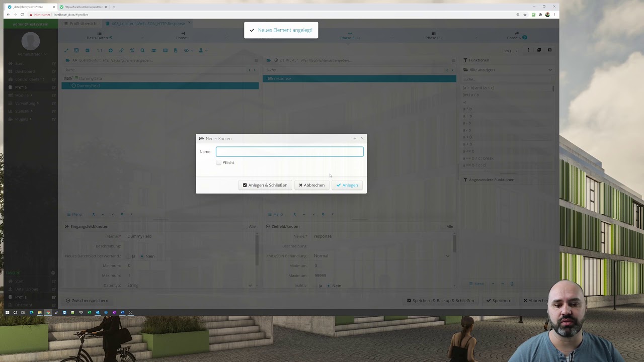This screenshot has width=644, height=362.
Task: Click the functions Suche field
Action: coord(507,79)
